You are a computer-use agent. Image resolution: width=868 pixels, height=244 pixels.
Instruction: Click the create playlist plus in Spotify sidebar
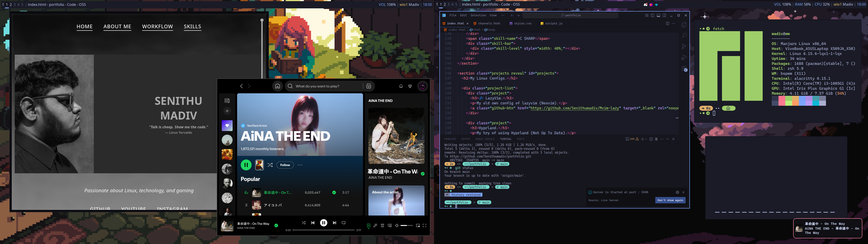227,111
